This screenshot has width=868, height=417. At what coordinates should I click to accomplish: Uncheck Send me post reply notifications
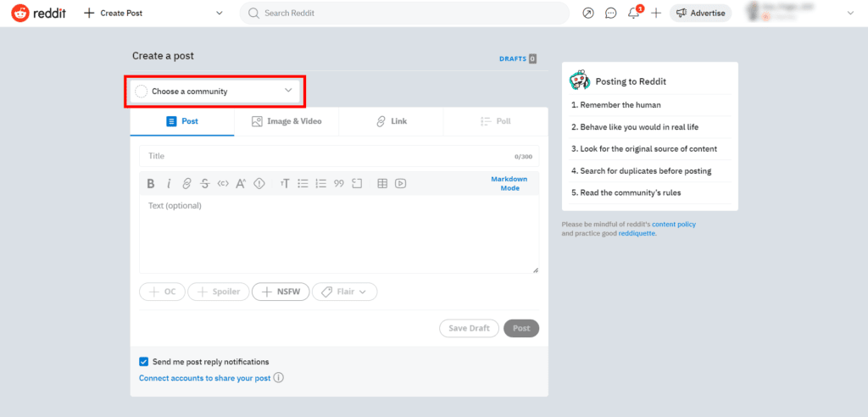point(144,361)
